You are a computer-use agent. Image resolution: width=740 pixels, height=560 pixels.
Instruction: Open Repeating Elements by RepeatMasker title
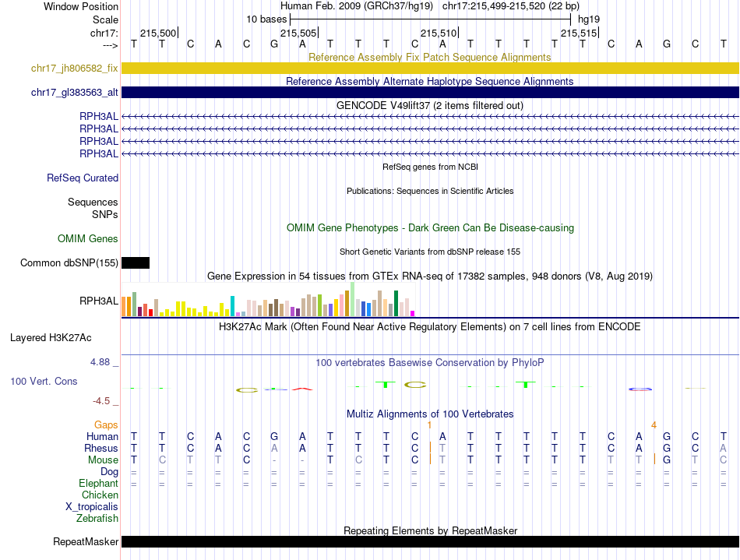pyautogui.click(x=430, y=530)
